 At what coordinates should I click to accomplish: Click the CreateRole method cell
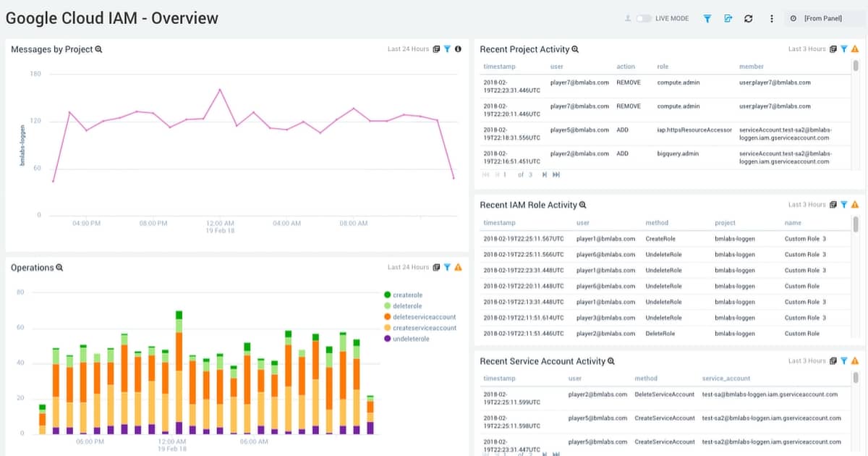[x=660, y=239]
